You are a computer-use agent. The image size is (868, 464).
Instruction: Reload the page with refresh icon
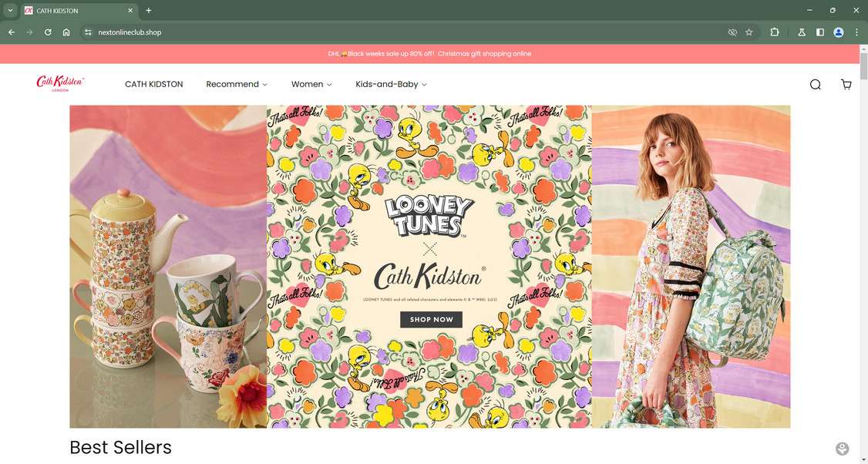[x=48, y=32]
